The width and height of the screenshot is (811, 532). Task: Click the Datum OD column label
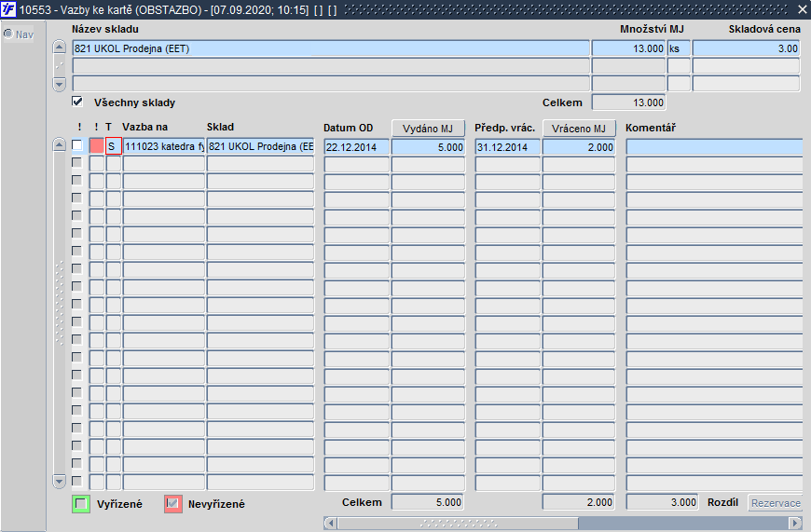click(x=348, y=128)
